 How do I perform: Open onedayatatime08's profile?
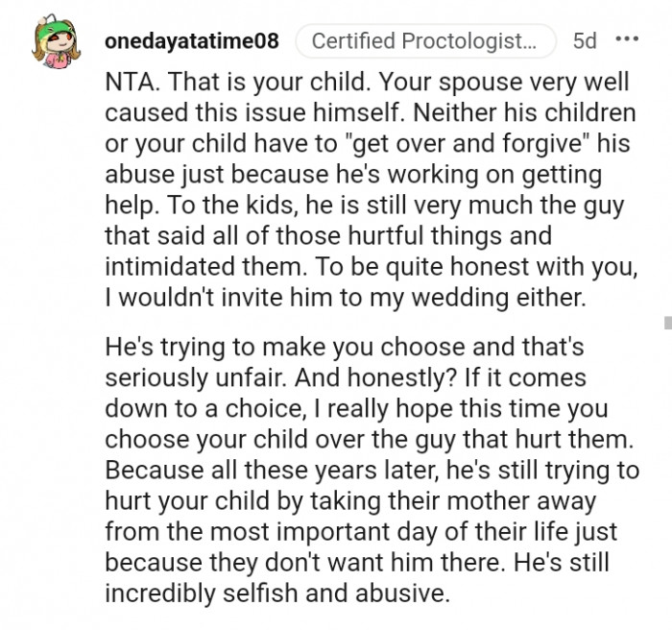(x=191, y=41)
